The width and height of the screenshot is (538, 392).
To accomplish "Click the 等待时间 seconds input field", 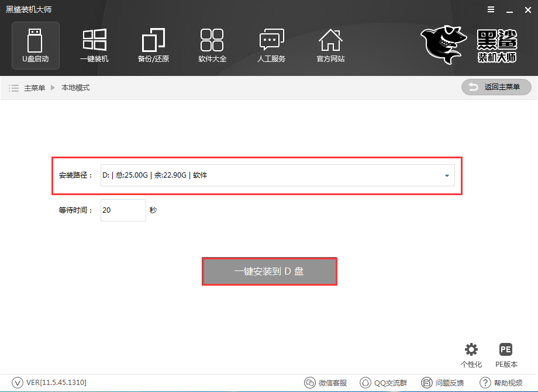I will 123,210.
